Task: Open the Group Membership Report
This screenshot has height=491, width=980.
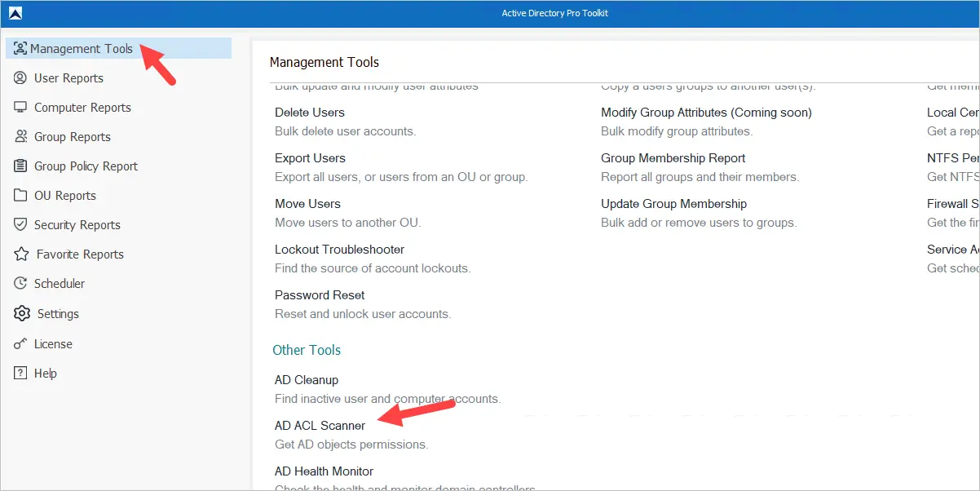Action: (x=673, y=158)
